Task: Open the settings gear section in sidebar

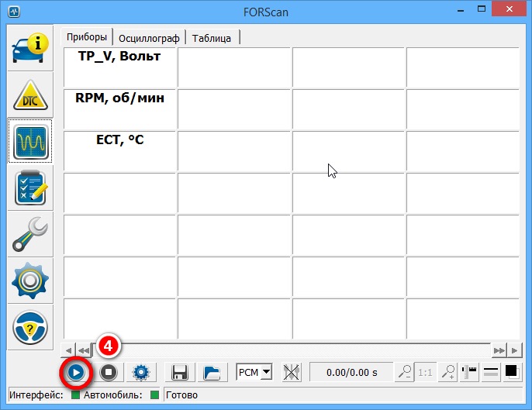Action: click(30, 281)
